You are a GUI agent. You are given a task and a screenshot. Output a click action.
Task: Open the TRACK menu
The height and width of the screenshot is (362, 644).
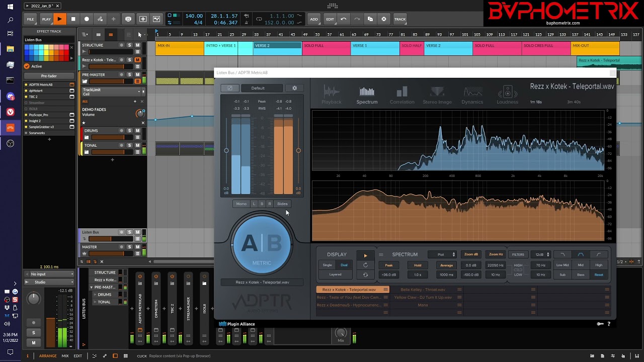click(x=400, y=19)
